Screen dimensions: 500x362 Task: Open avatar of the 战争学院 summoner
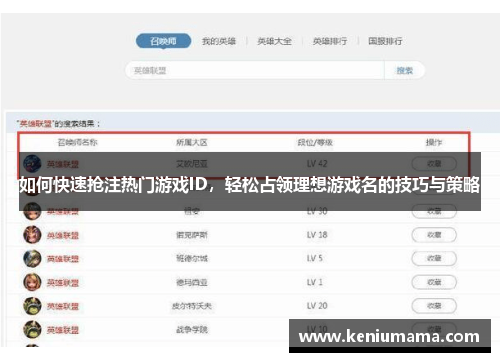pyautogui.click(x=32, y=329)
